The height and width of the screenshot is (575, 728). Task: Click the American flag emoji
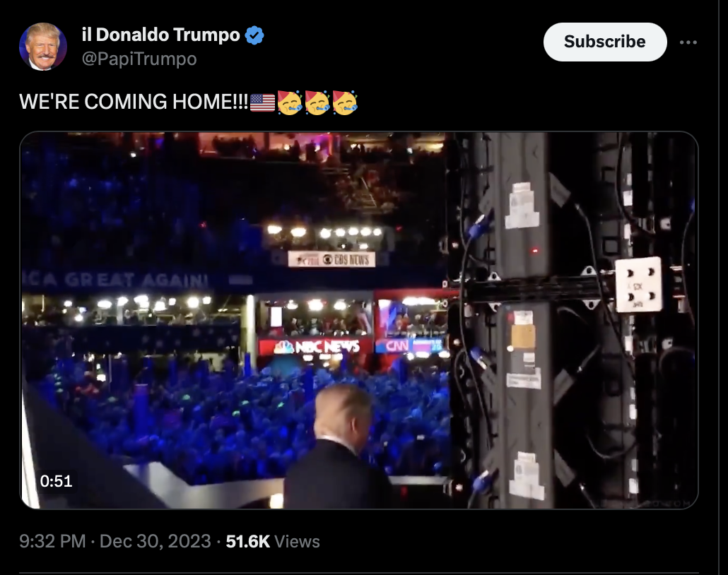pyautogui.click(x=262, y=102)
